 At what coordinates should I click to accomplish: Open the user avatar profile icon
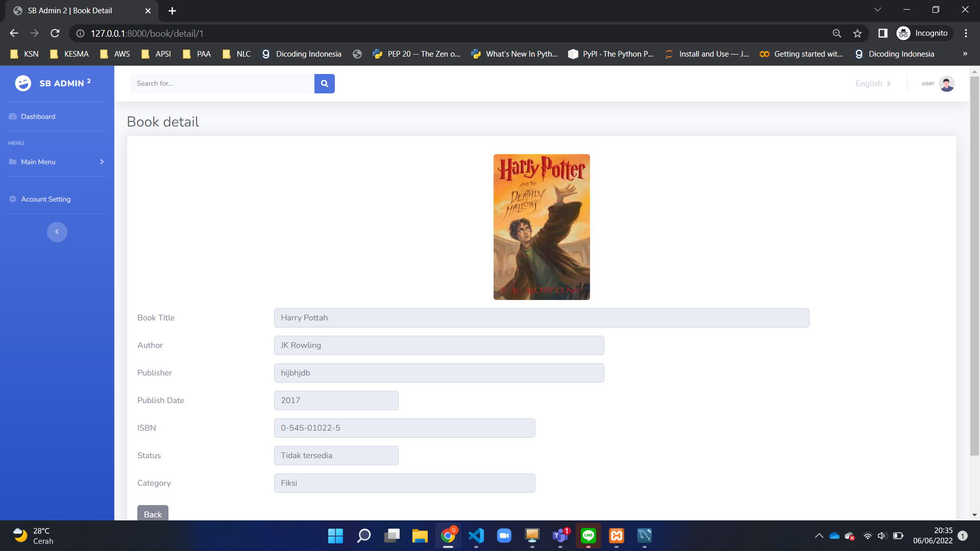[x=947, y=84]
